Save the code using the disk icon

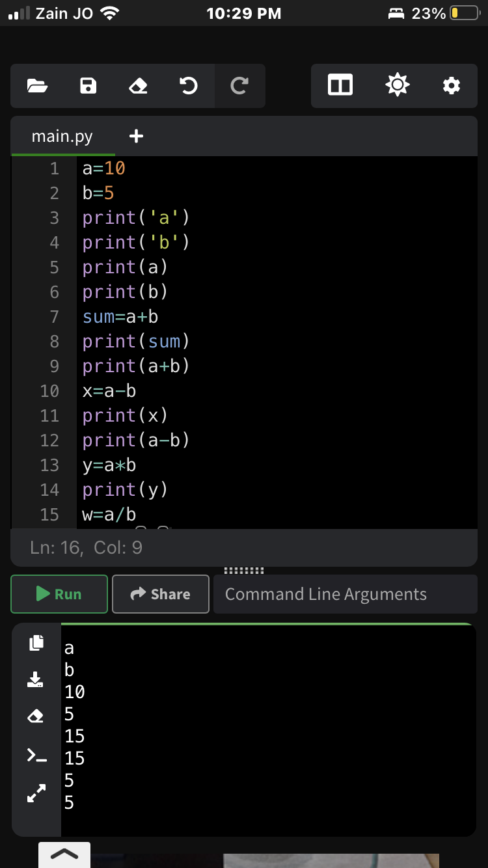(x=88, y=85)
